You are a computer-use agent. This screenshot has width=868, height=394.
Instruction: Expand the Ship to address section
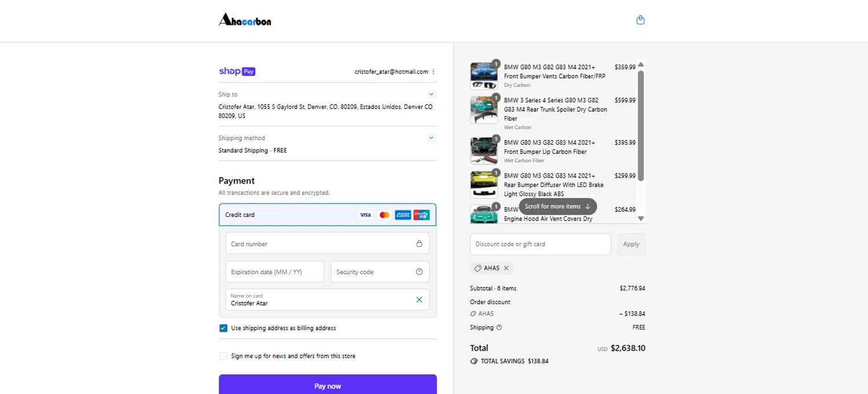coord(431,94)
